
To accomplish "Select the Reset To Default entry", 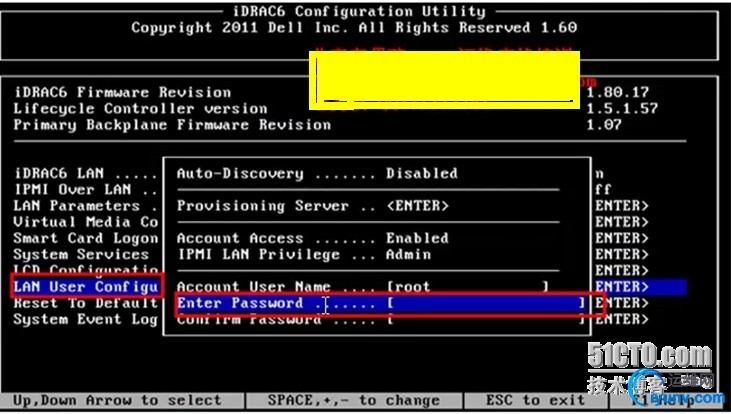I will coord(86,303).
